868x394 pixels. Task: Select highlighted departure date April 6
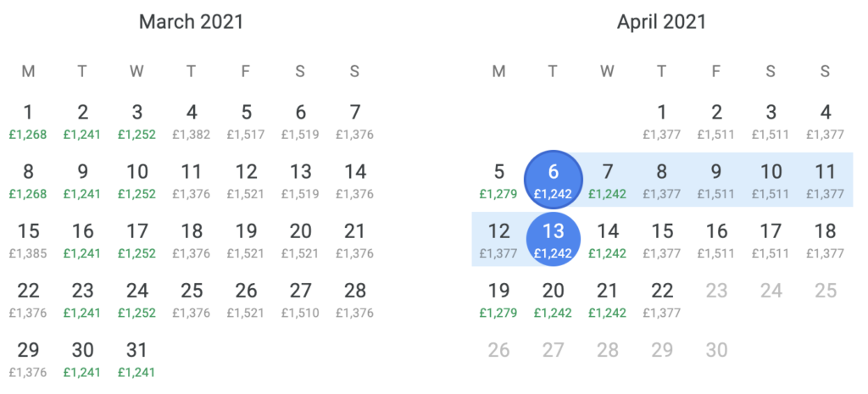pyautogui.click(x=553, y=180)
